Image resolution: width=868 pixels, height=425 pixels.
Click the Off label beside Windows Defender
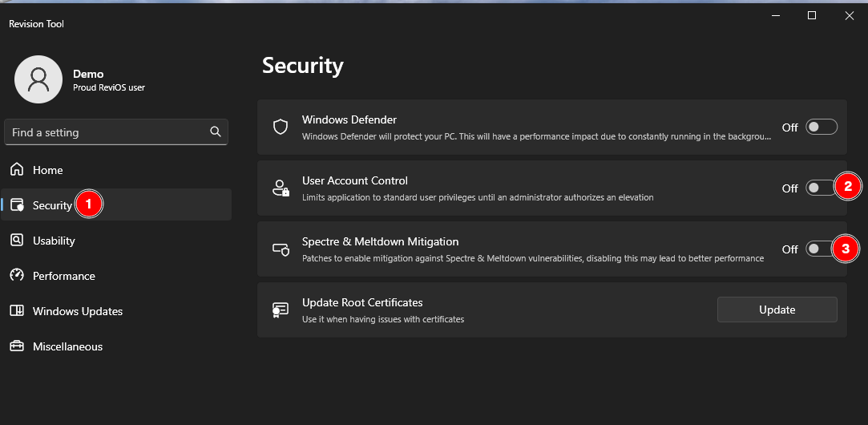[x=790, y=127]
